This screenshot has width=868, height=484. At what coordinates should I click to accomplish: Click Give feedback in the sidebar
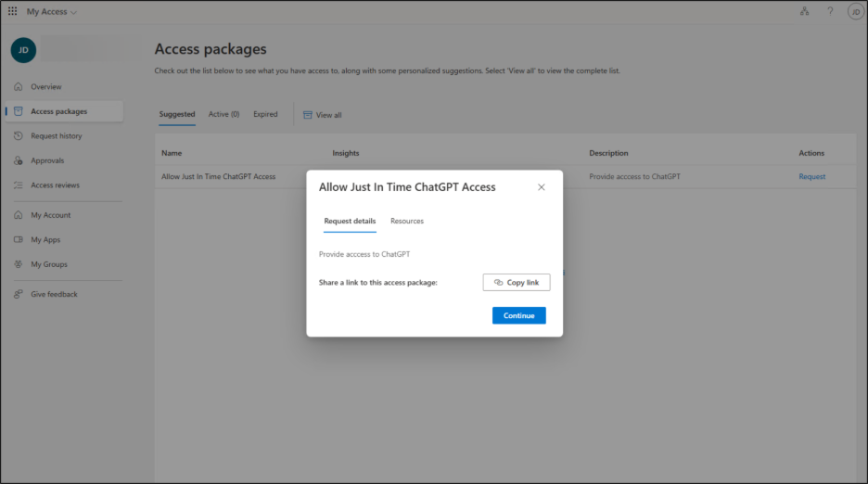coord(54,294)
